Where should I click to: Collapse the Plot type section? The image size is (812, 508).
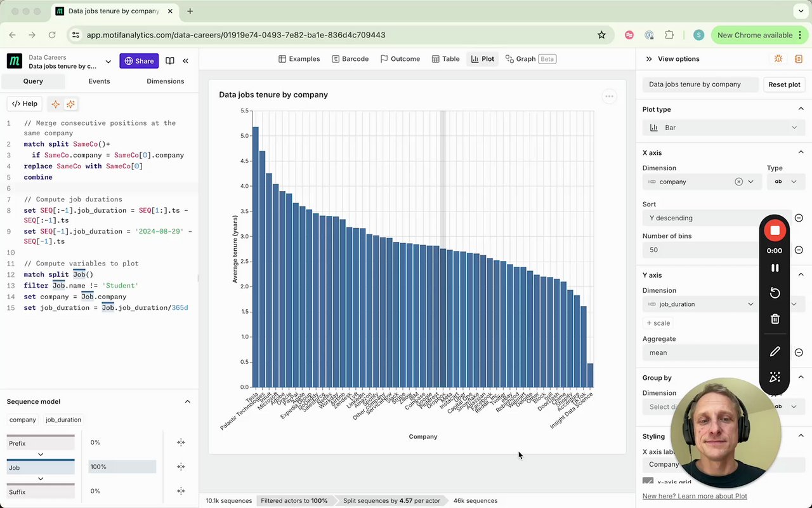pos(801,109)
